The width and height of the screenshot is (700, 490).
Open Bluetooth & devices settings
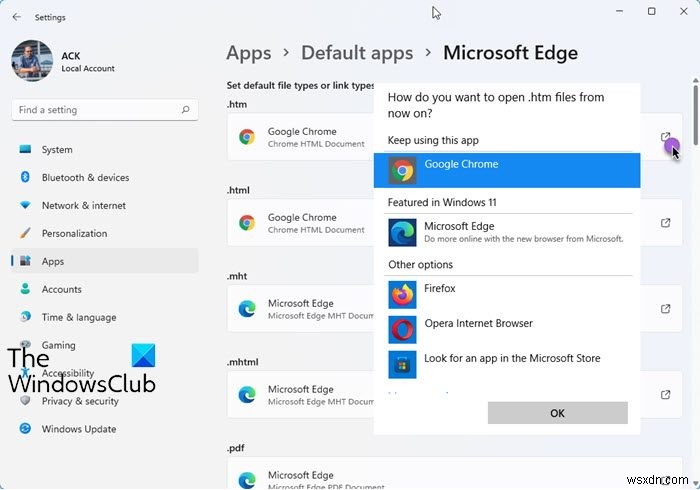click(x=105, y=178)
